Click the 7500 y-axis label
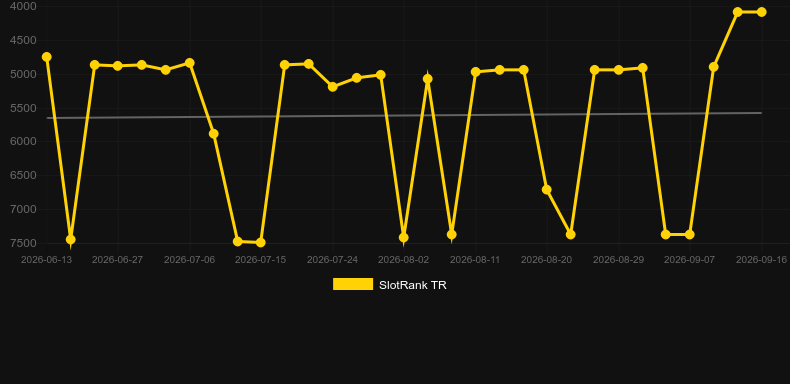The height and width of the screenshot is (384, 790). (x=23, y=243)
